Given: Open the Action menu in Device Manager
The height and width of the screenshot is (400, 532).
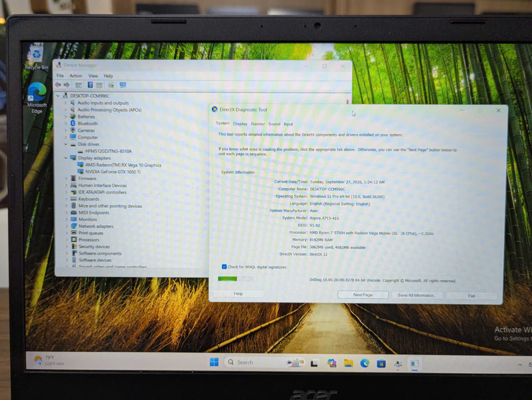Looking at the screenshot, I should click(76, 76).
